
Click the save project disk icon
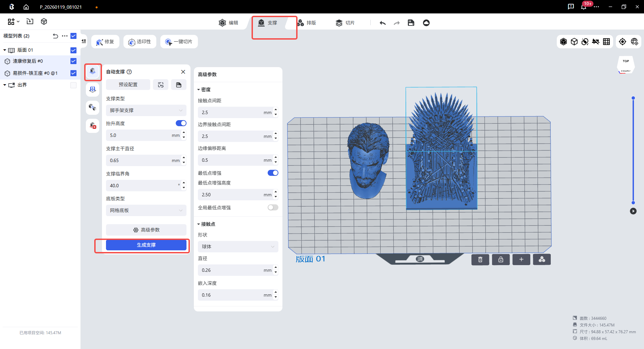pos(411,23)
